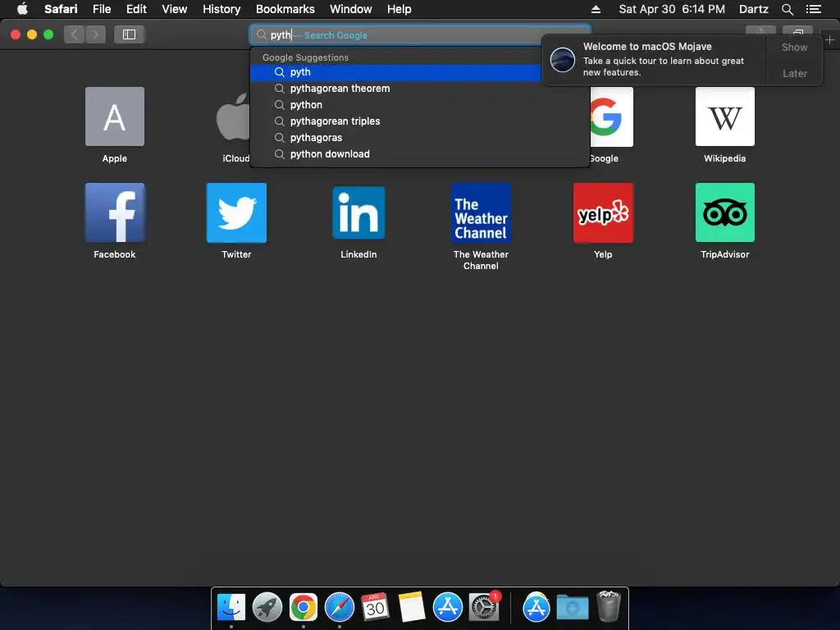The width and height of the screenshot is (840, 630).
Task: Open the Twitter favorite tile
Action: [236, 212]
